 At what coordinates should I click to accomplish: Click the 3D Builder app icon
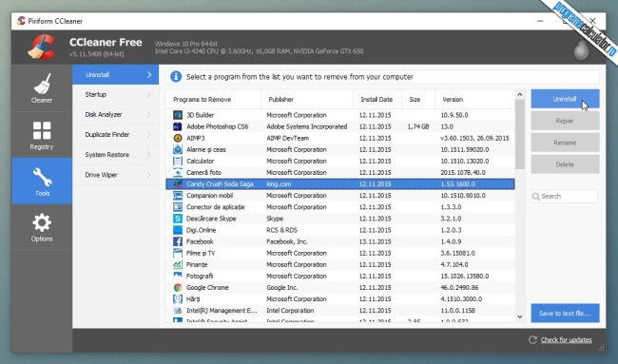tap(178, 115)
